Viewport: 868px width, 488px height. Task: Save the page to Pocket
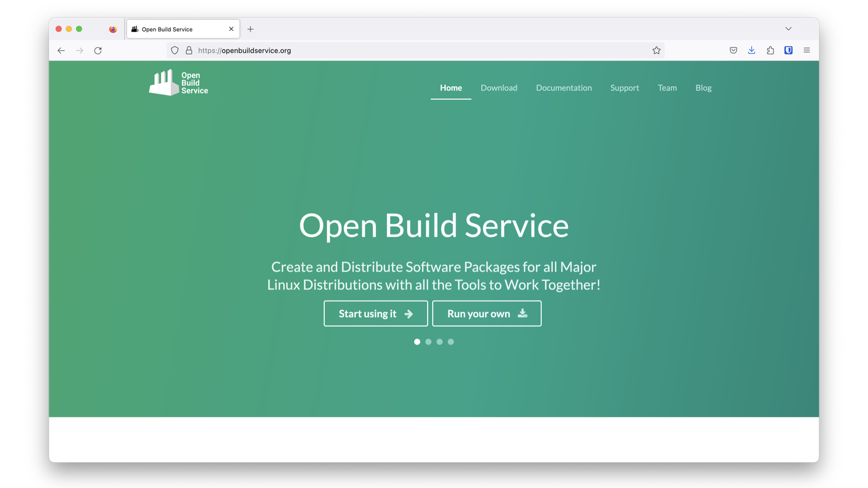click(x=733, y=51)
